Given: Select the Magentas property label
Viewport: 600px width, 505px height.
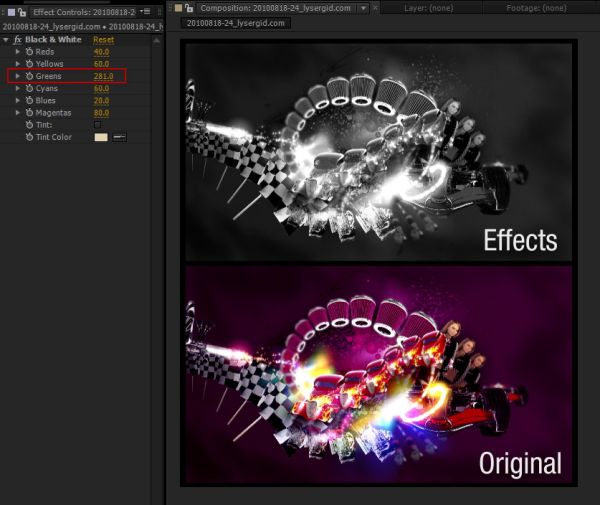Looking at the screenshot, I should pos(53,113).
